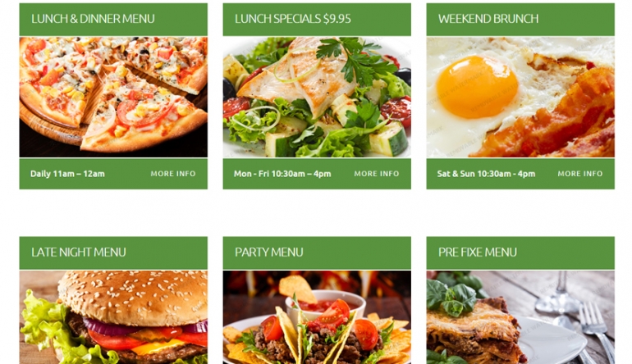
Task: Open the Weekend Brunch heading
Action: tap(488, 19)
